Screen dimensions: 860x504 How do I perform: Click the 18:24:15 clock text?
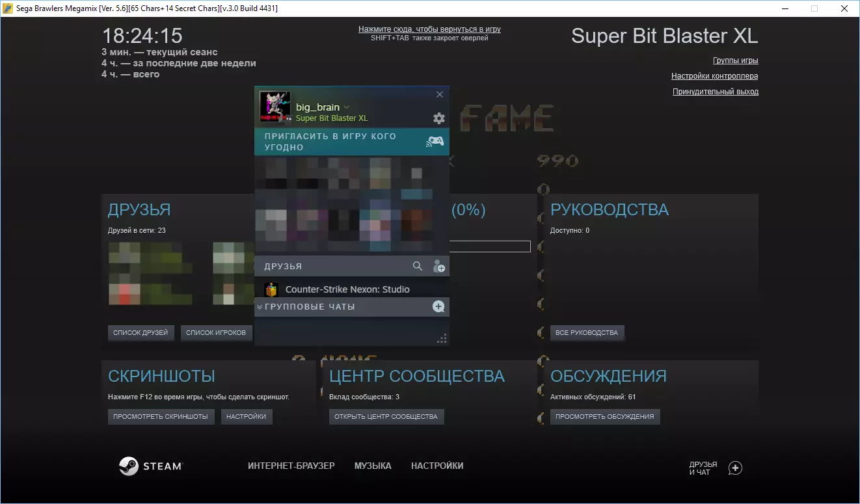(x=142, y=36)
